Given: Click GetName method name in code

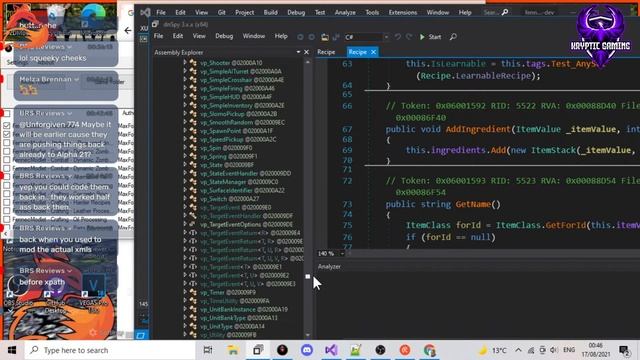Looking at the screenshot, I should pyautogui.click(x=473, y=204).
